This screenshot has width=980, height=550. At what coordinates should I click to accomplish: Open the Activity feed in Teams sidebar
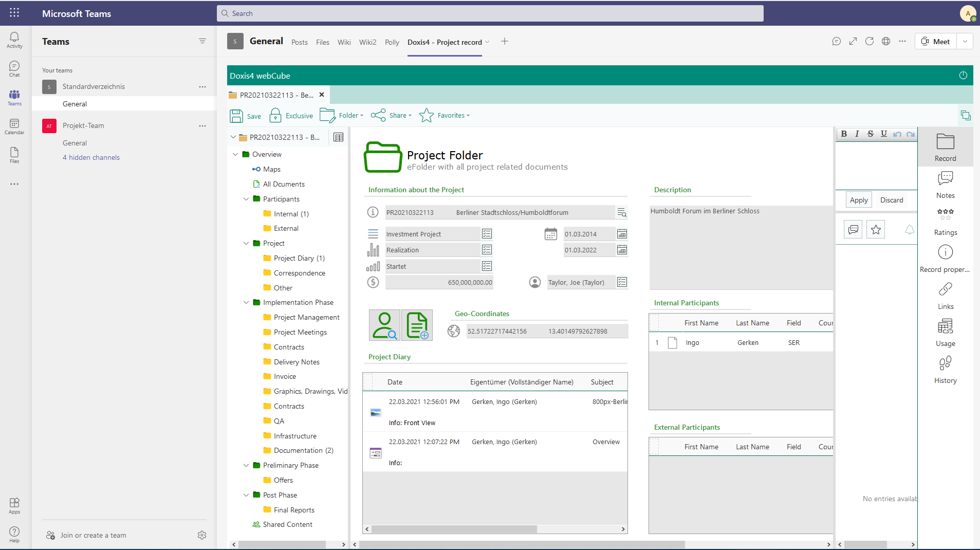point(14,40)
